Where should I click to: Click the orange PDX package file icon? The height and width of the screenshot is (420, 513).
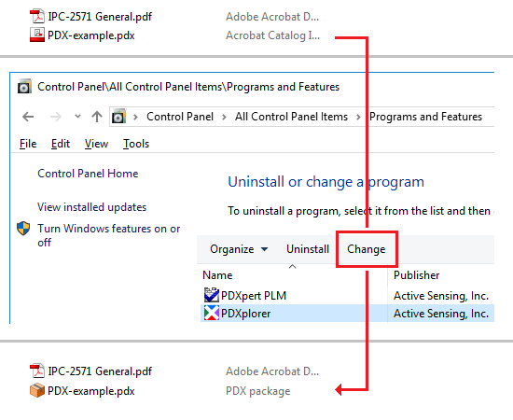coord(37,390)
